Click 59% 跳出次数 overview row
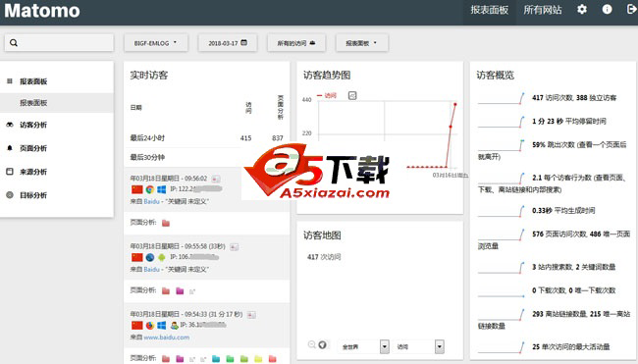 (x=553, y=150)
